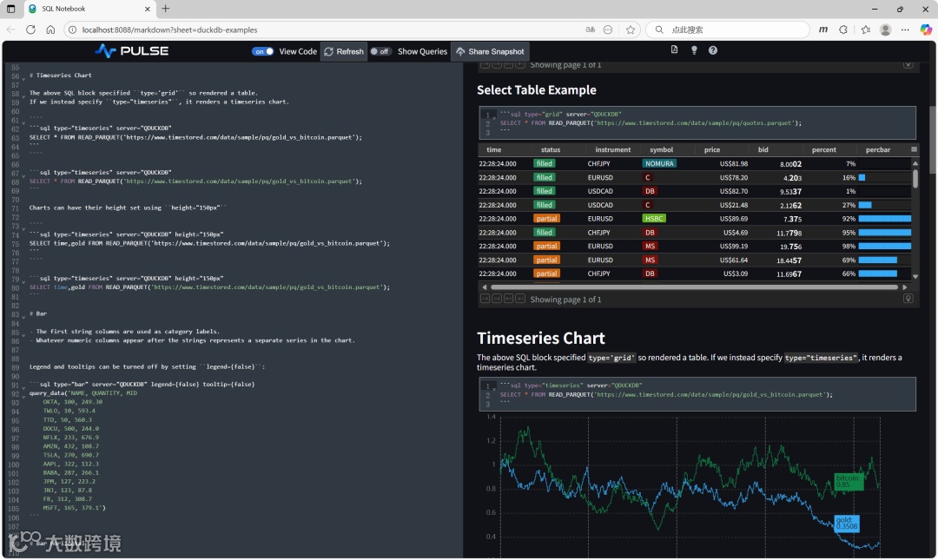
Task: Click the browser search box
Action: (x=728, y=30)
